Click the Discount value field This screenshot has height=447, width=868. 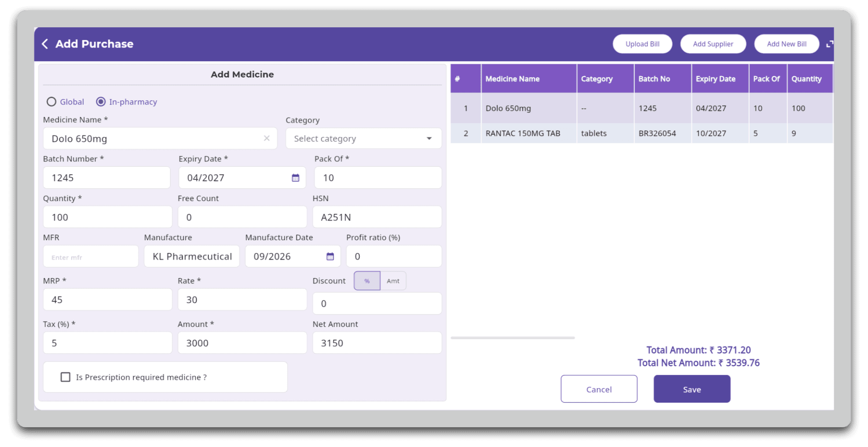pos(377,304)
